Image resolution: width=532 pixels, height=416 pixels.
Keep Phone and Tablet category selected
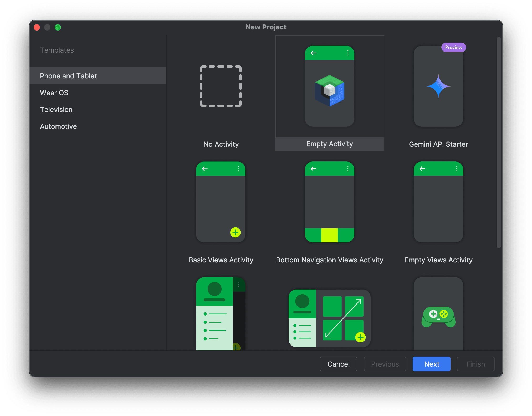click(68, 76)
